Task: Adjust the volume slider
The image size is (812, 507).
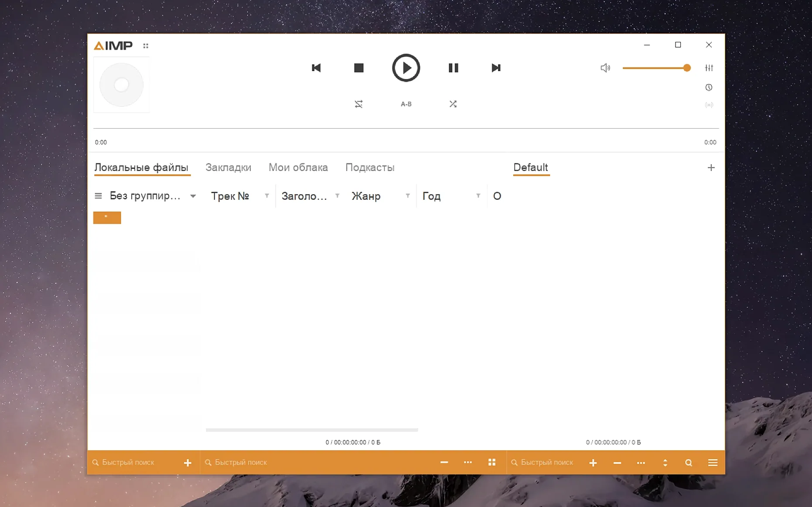Action: [x=656, y=68]
